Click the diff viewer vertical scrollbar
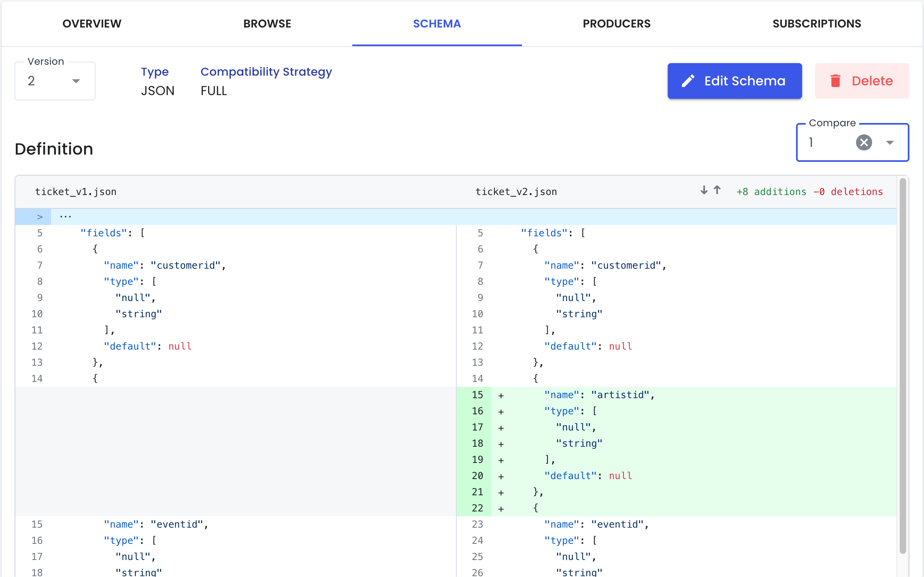This screenshot has width=924, height=577. coord(903,364)
